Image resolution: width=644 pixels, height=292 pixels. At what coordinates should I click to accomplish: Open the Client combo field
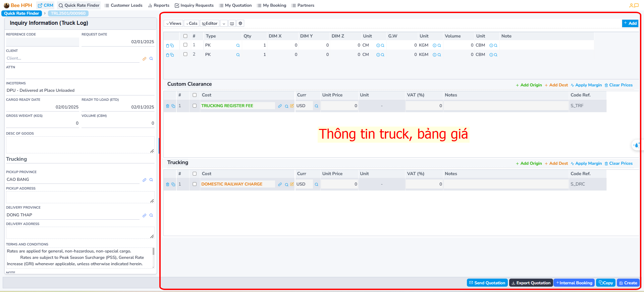pos(72,58)
